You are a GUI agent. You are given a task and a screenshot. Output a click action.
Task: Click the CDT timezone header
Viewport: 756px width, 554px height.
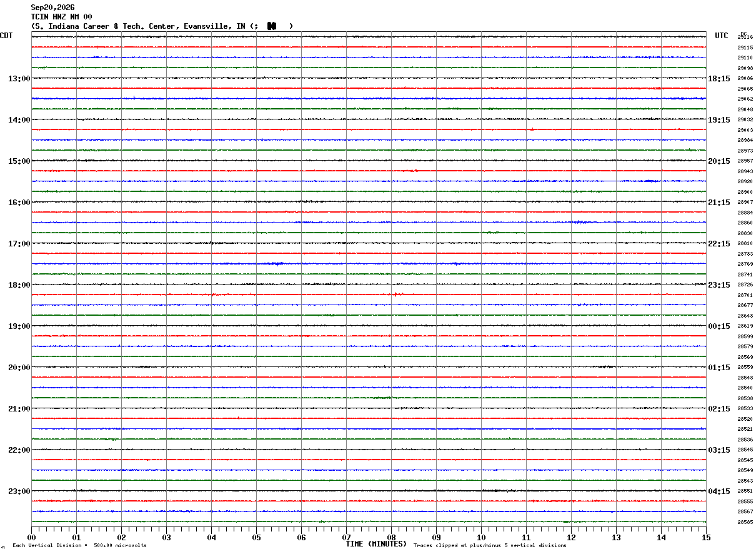click(x=6, y=36)
